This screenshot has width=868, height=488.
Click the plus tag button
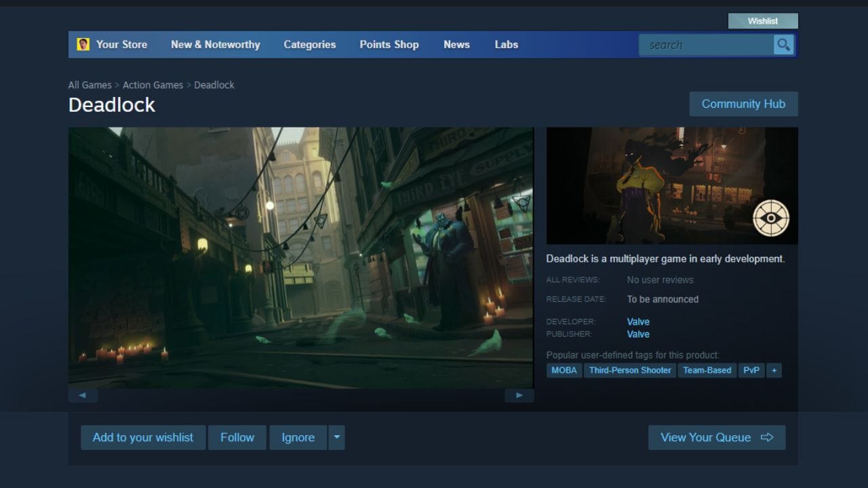tap(774, 370)
